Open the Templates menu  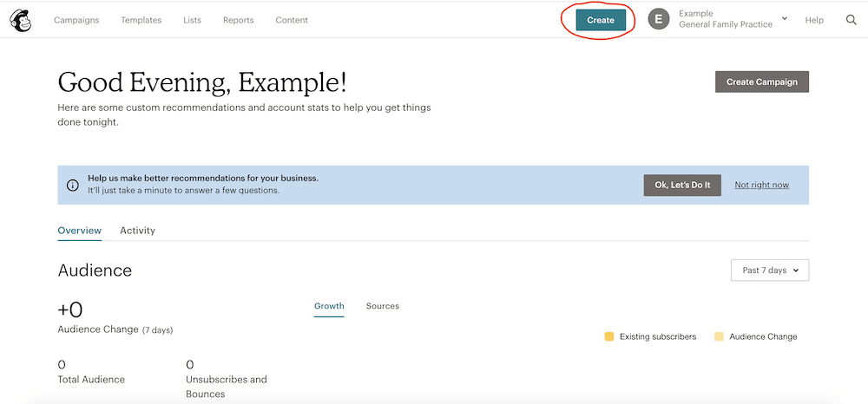tap(141, 20)
